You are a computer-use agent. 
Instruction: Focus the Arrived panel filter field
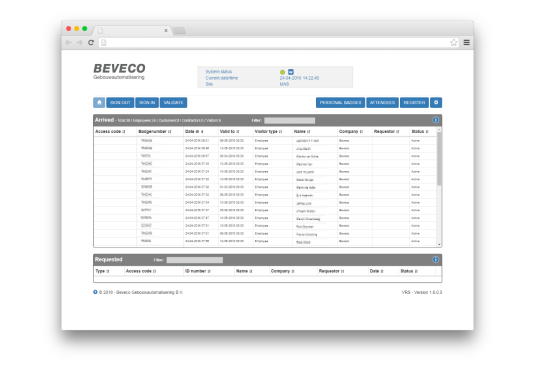[x=289, y=120]
